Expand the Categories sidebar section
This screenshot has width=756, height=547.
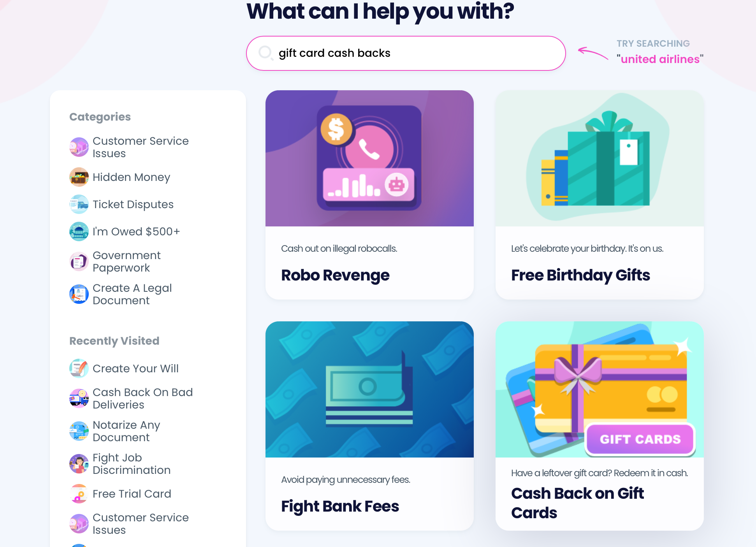point(100,116)
